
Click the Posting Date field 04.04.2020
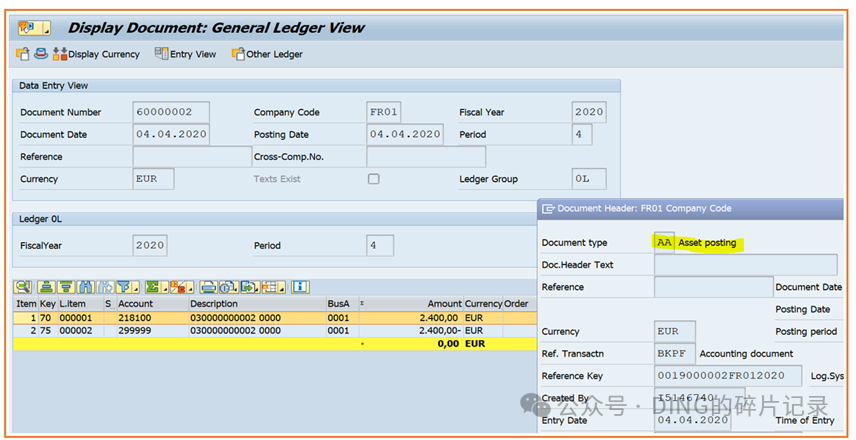click(405, 134)
